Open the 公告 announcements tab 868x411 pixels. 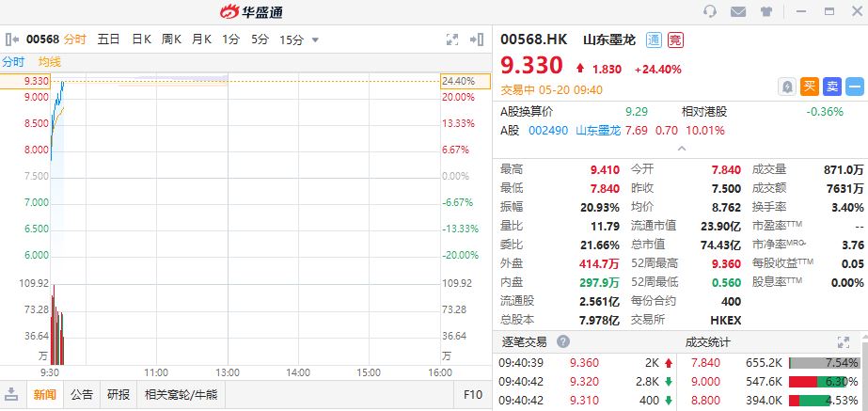(82, 394)
